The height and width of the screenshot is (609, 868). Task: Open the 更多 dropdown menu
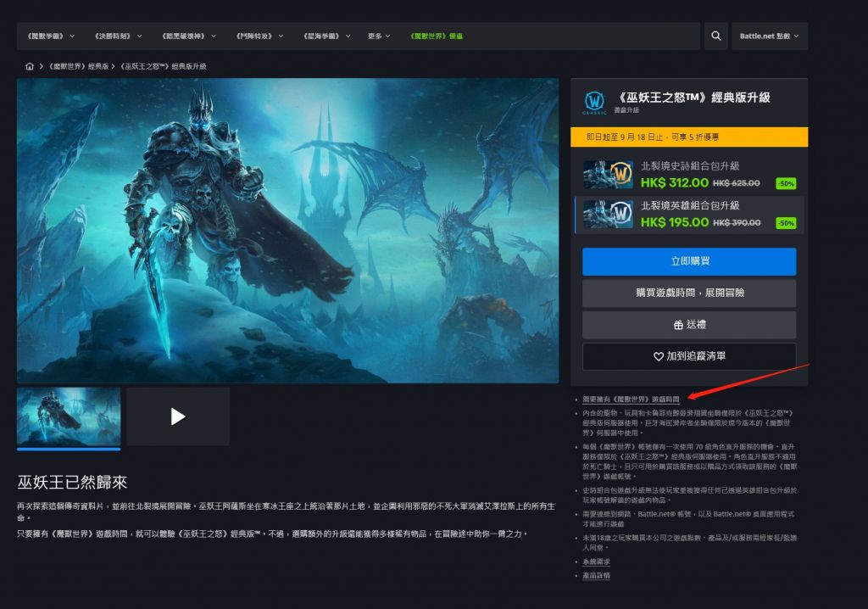[379, 36]
